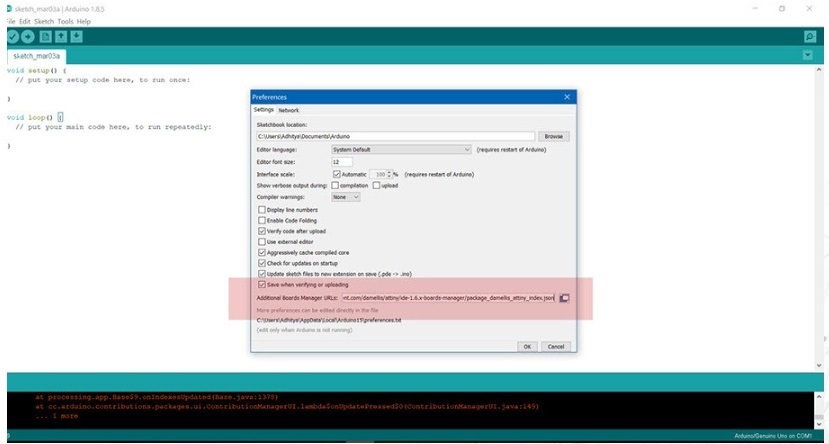Click the ContributionManagerUI.java:149 console error line
This screenshot has width=829, height=444.
(x=287, y=406)
